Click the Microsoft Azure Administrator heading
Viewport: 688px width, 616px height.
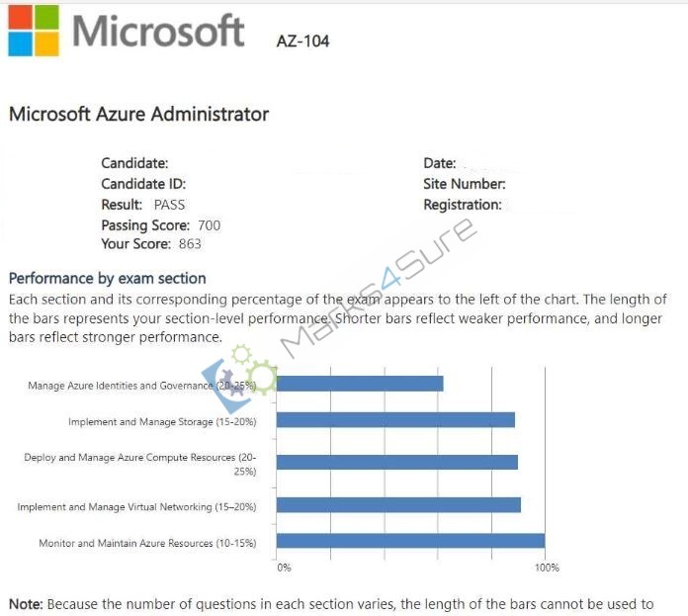point(138,114)
